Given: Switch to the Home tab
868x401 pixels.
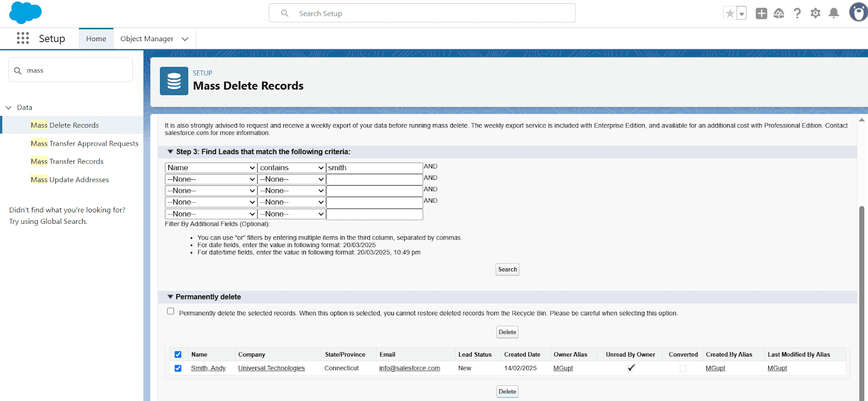Looking at the screenshot, I should (96, 38).
